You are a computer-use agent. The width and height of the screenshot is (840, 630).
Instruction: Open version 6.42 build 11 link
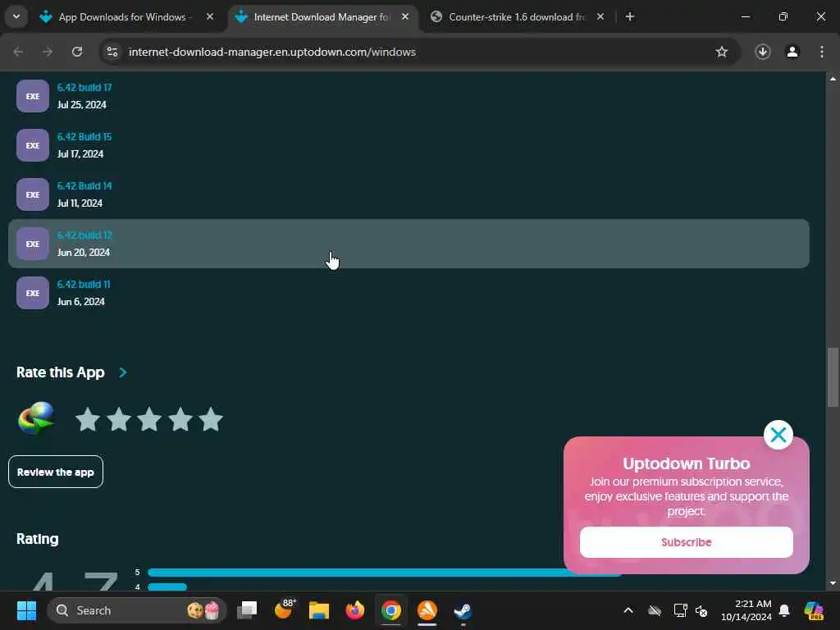(x=84, y=285)
